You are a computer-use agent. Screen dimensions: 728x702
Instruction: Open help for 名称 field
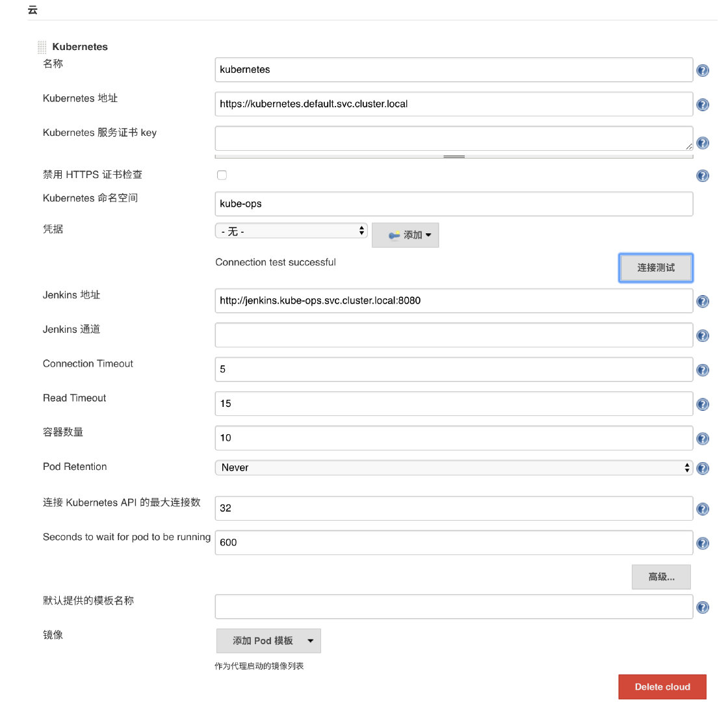(703, 71)
